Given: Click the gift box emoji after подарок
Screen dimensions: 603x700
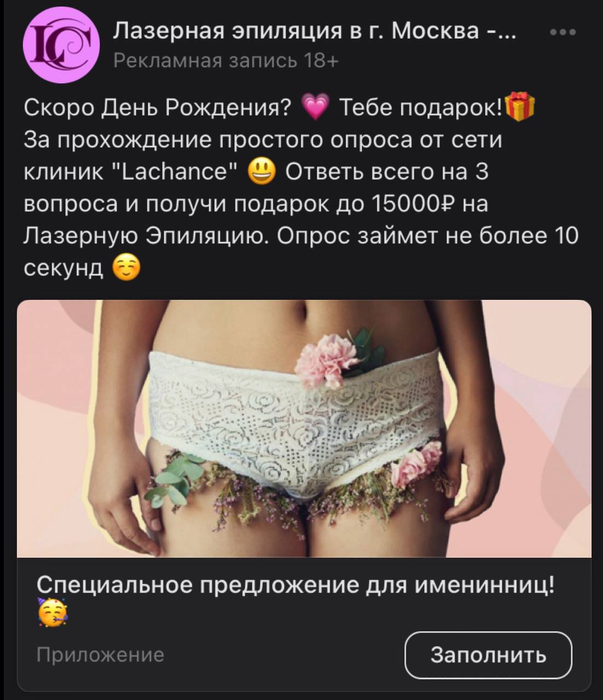Looking at the screenshot, I should [x=519, y=107].
